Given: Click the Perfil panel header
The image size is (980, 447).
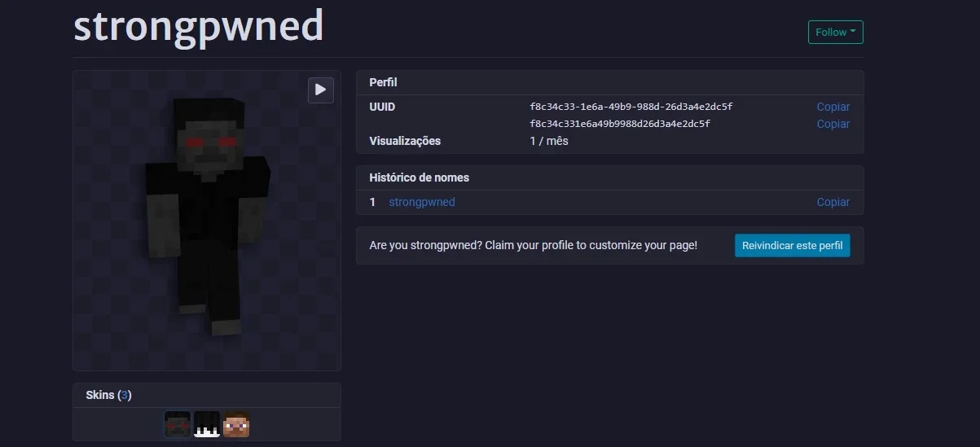Looking at the screenshot, I should [x=609, y=82].
